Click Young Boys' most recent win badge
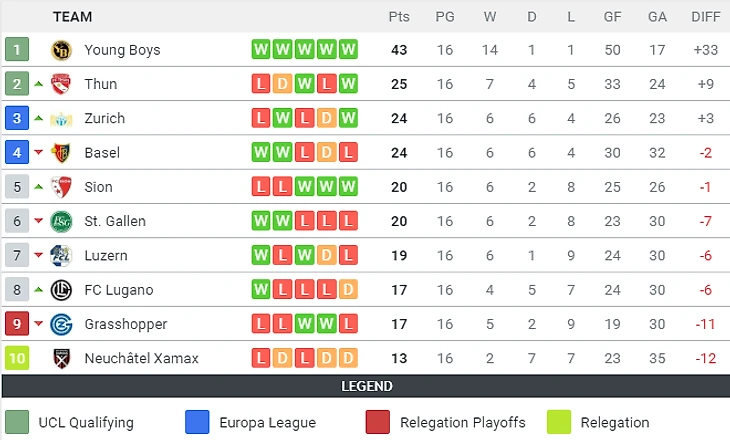The image size is (730, 440). click(x=348, y=50)
